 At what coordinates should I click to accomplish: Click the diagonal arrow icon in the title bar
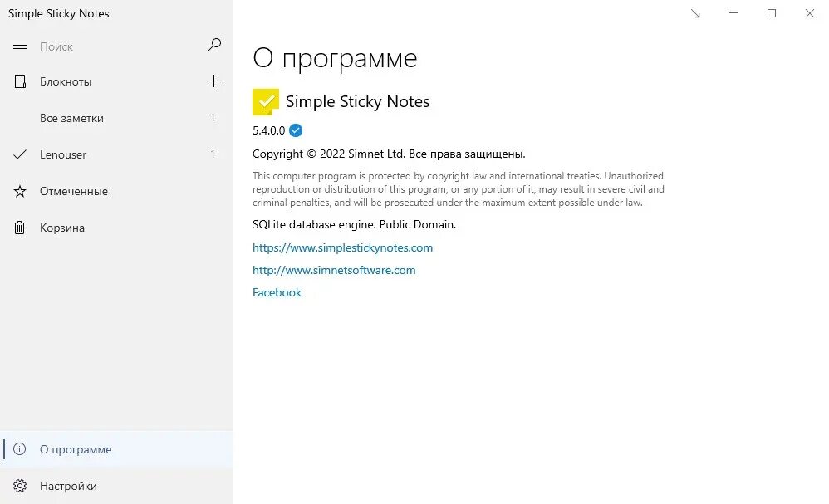695,14
